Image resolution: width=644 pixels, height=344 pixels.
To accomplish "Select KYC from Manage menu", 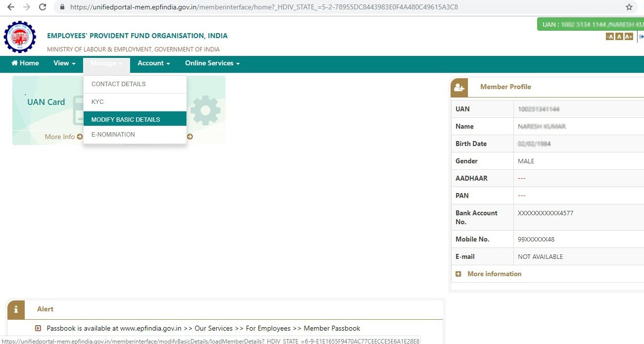I will [135, 102].
